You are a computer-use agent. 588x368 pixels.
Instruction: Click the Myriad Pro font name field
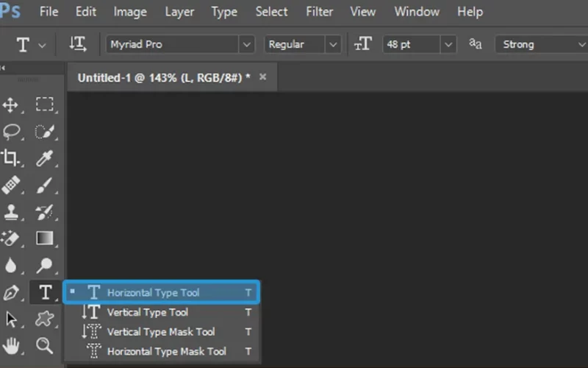coord(173,45)
